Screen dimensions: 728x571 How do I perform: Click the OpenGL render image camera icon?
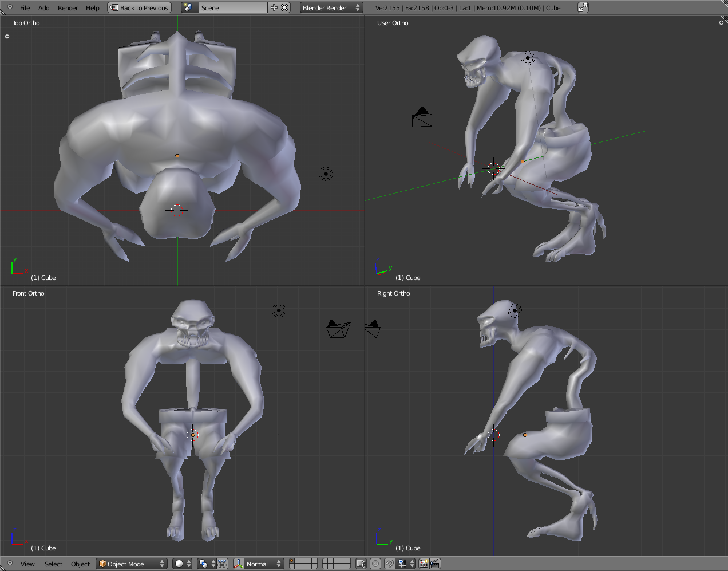pyautogui.click(x=424, y=564)
